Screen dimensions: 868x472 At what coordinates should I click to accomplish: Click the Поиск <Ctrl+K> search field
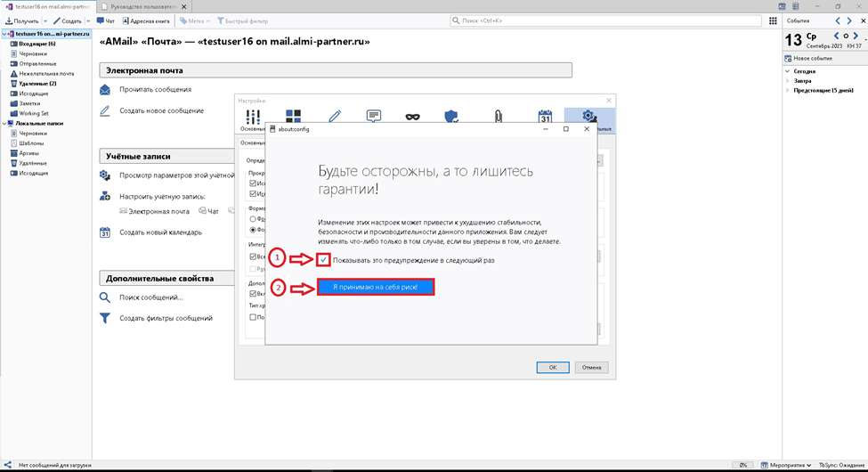coord(605,20)
